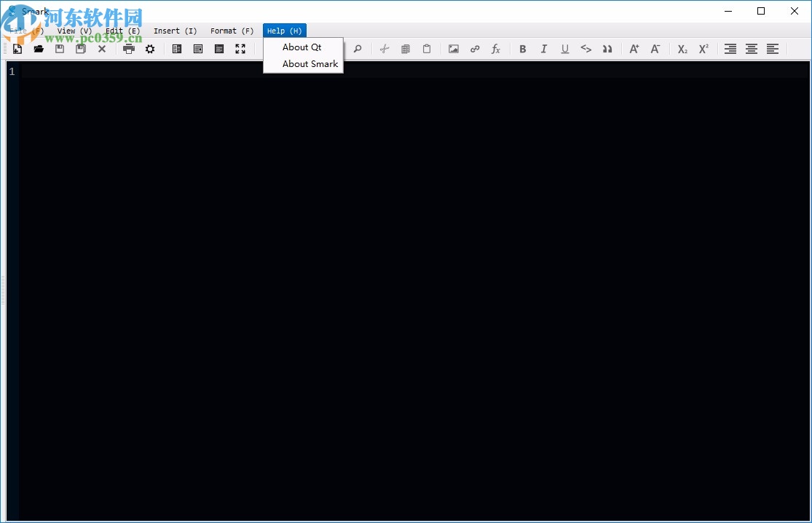
Task: Print the document
Action: [x=128, y=49]
